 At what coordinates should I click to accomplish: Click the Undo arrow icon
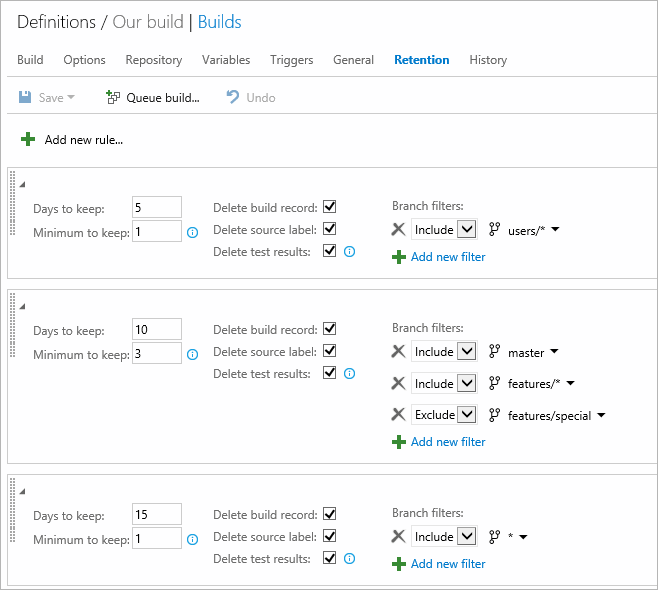(x=233, y=98)
